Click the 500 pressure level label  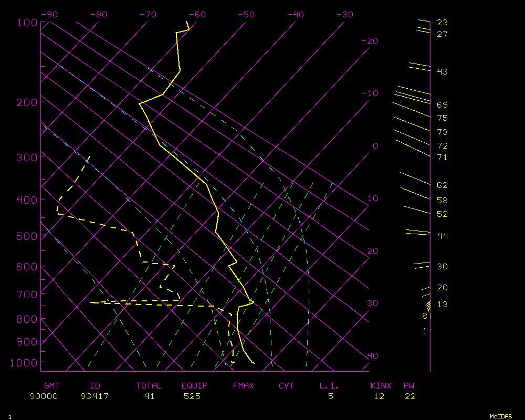point(26,236)
